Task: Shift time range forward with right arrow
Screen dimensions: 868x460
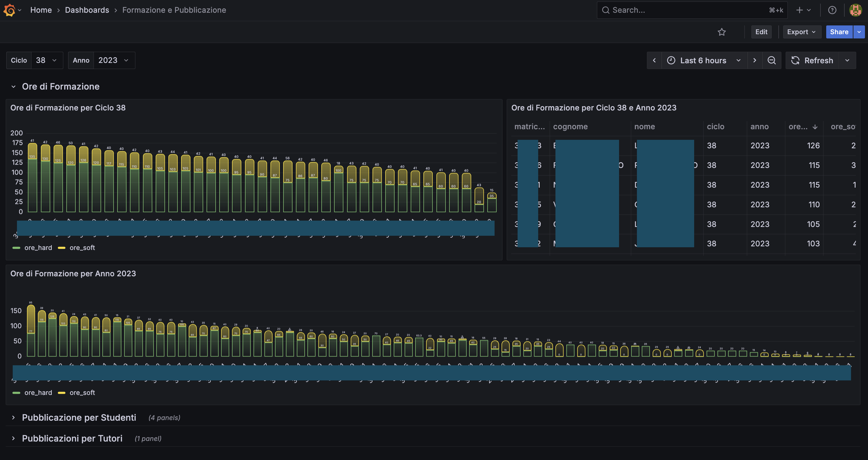Action: [755, 60]
